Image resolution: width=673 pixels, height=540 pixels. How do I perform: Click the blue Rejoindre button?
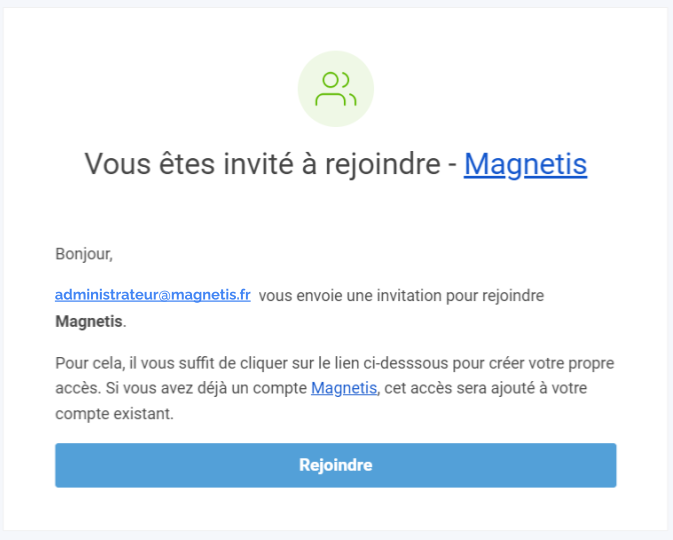(336, 465)
